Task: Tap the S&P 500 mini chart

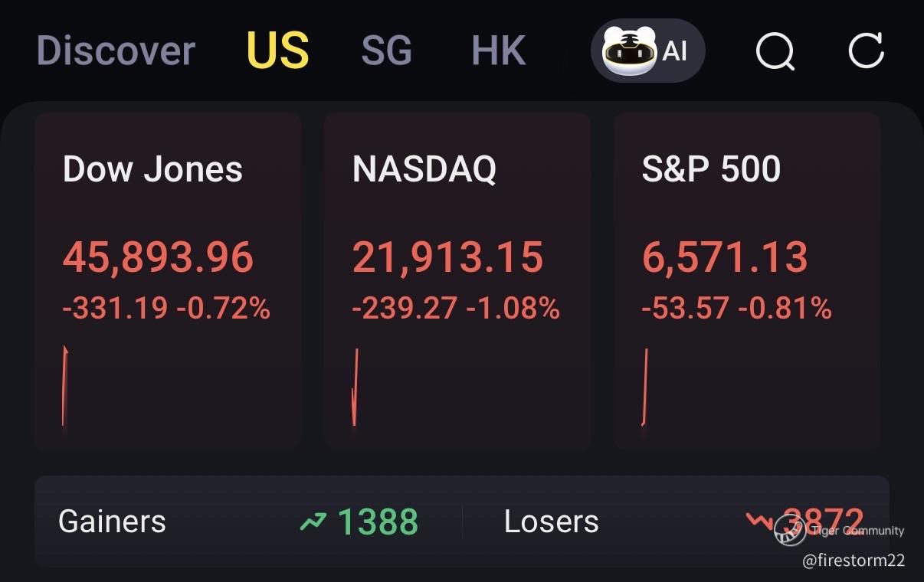Action: click(644, 387)
